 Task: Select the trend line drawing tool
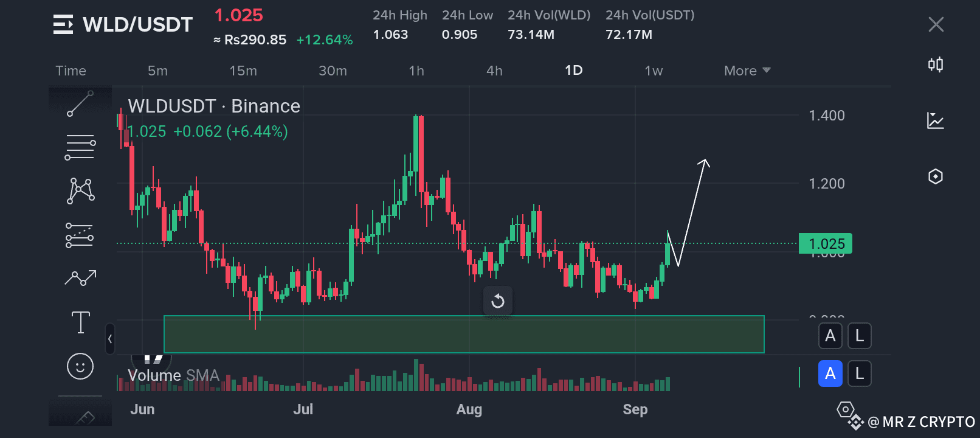80,103
